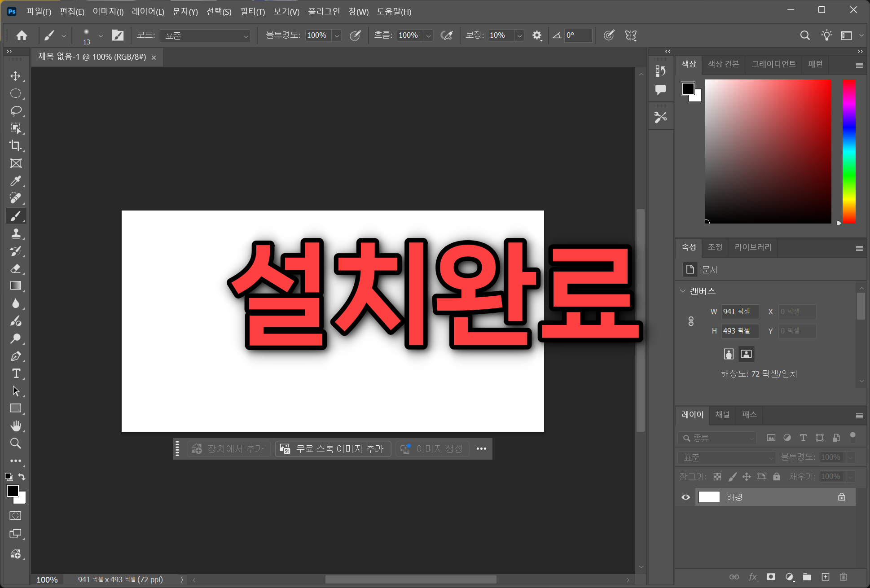This screenshot has width=870, height=588.
Task: Click the rainbow hue slider strip
Action: coord(848,151)
